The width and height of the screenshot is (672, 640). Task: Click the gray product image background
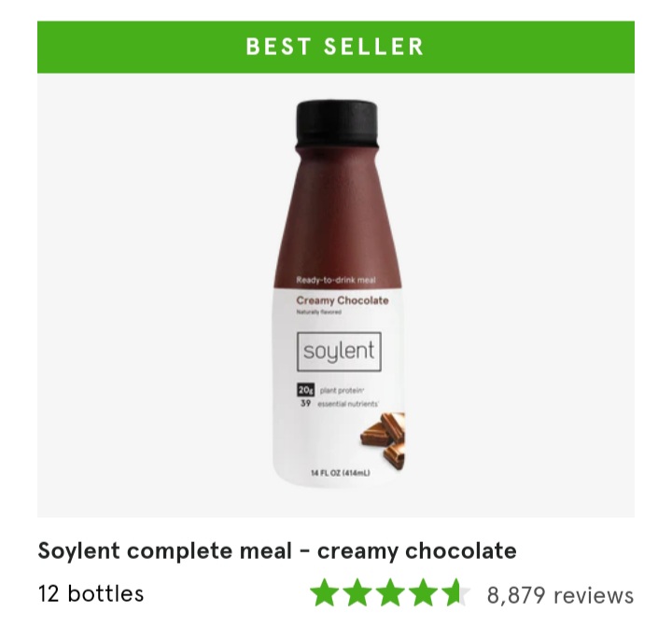tap(150, 295)
